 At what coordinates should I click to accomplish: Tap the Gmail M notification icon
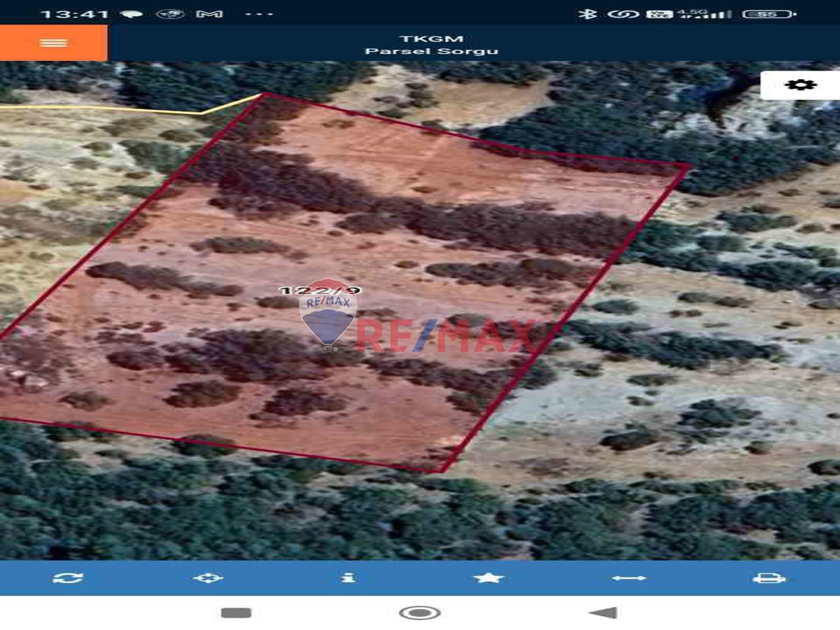(209, 14)
